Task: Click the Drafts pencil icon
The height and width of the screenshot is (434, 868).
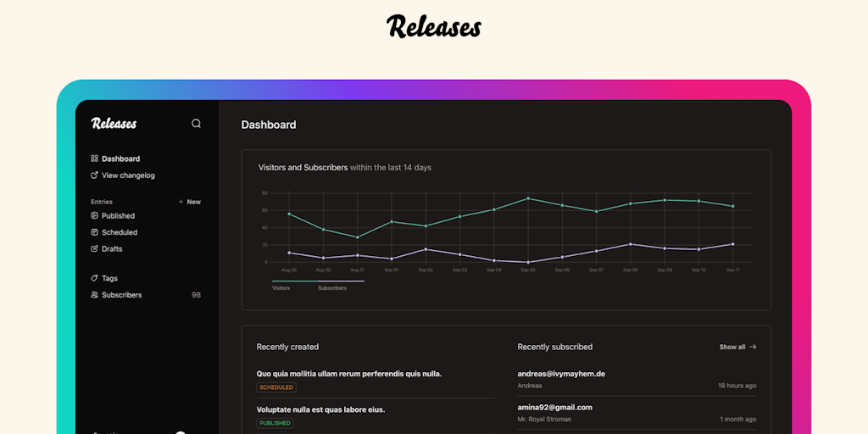Action: point(94,248)
